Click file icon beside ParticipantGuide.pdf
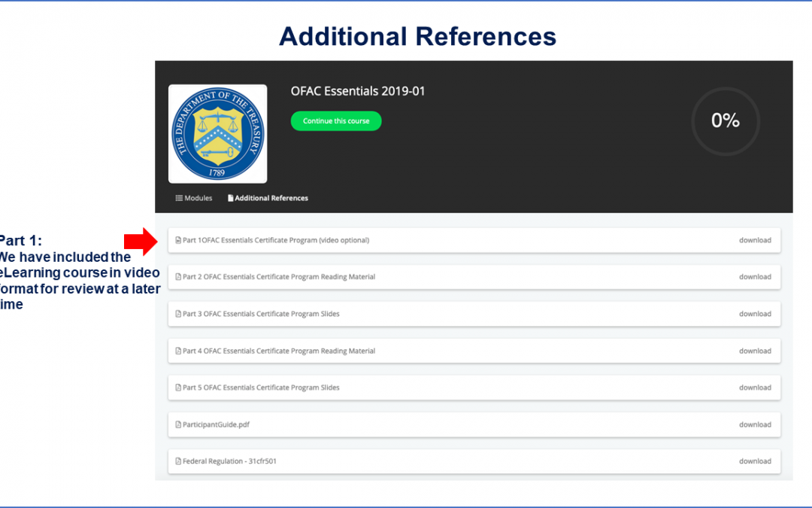 178,424
